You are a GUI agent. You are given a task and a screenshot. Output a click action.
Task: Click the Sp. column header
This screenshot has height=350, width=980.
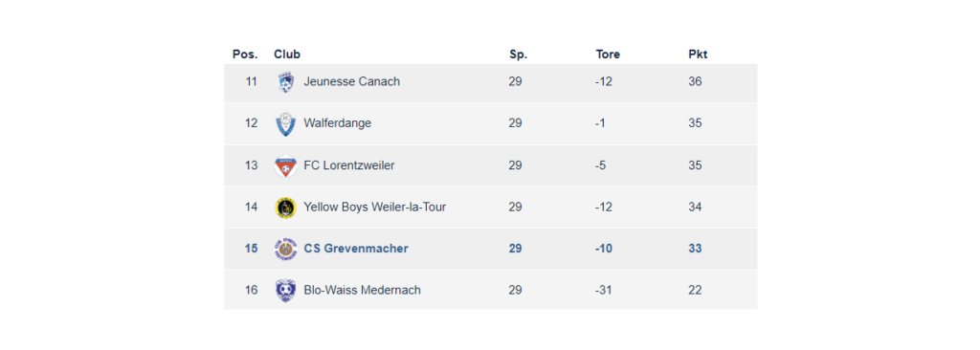518,55
